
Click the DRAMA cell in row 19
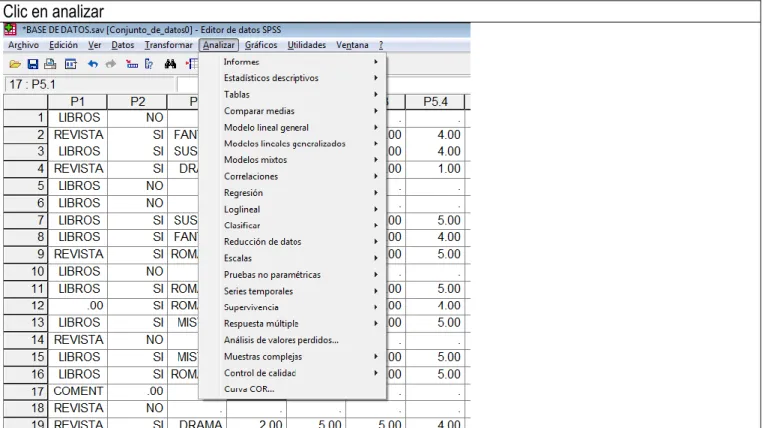click(x=197, y=423)
